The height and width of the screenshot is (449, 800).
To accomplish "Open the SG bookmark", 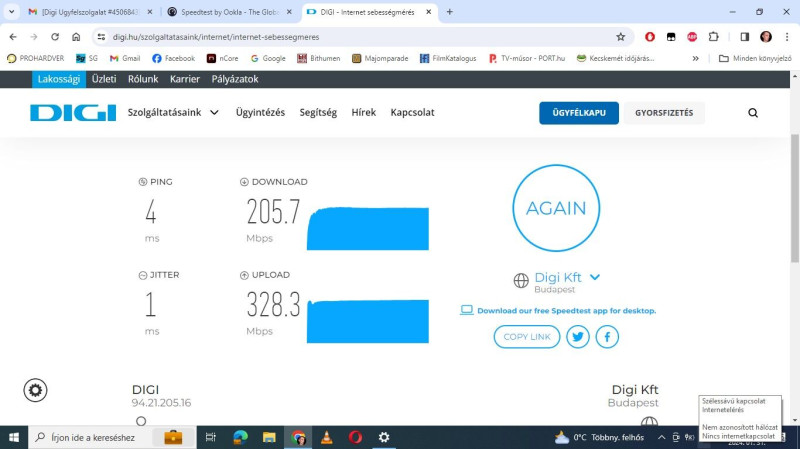I will point(87,59).
